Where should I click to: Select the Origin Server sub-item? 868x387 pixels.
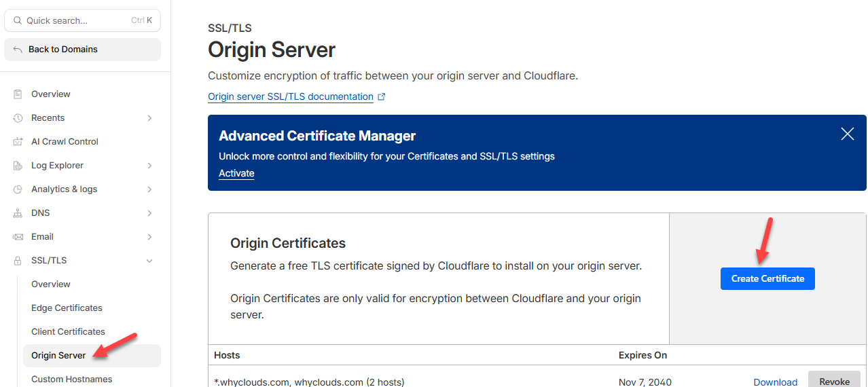(92, 356)
